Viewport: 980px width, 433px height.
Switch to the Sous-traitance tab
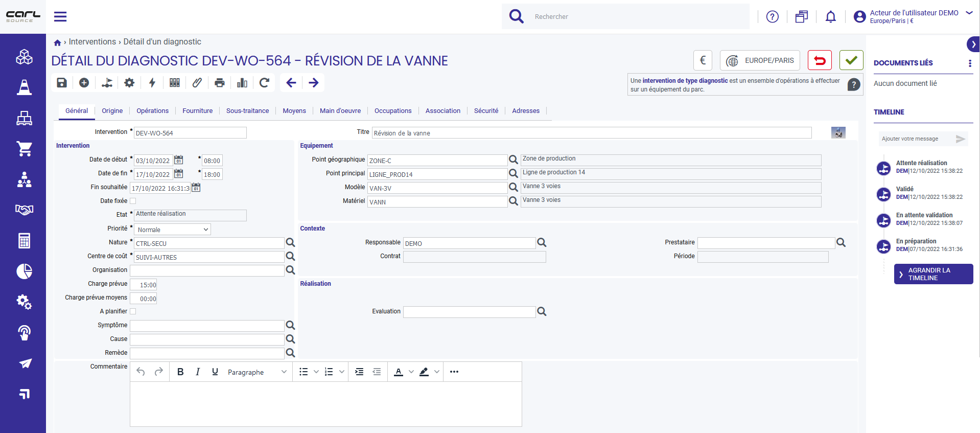248,111
